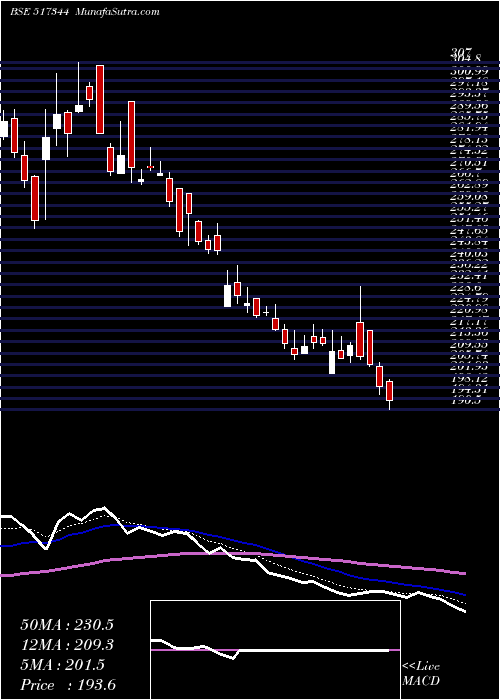Click the pink 50MA curve in the lower panel
The width and height of the screenshot is (500, 700).
[232, 554]
